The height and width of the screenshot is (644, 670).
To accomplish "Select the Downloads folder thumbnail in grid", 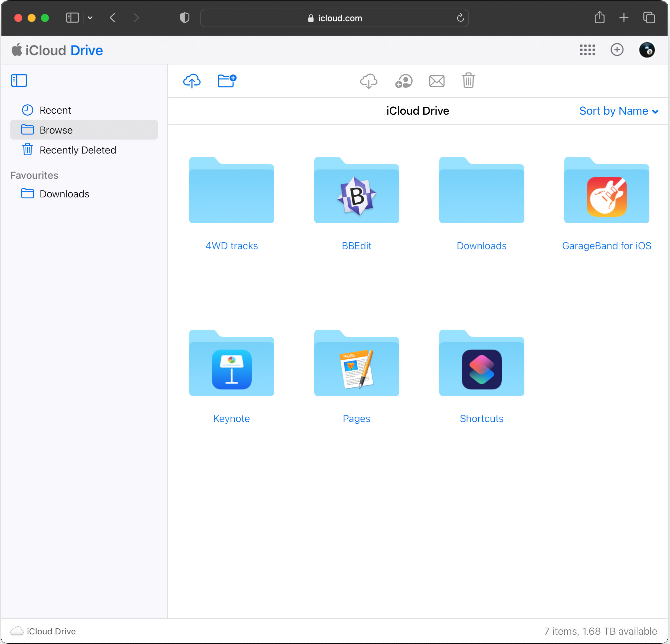I will click(x=482, y=190).
